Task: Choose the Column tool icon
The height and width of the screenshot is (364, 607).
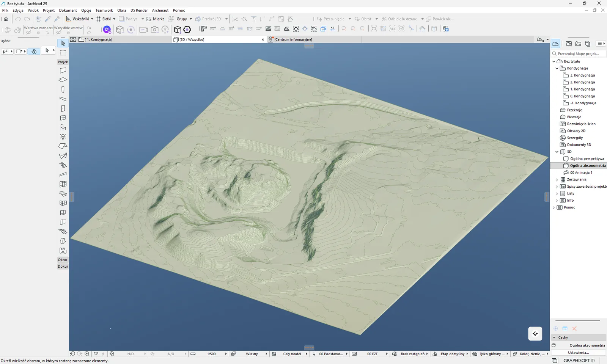Action: click(x=63, y=89)
